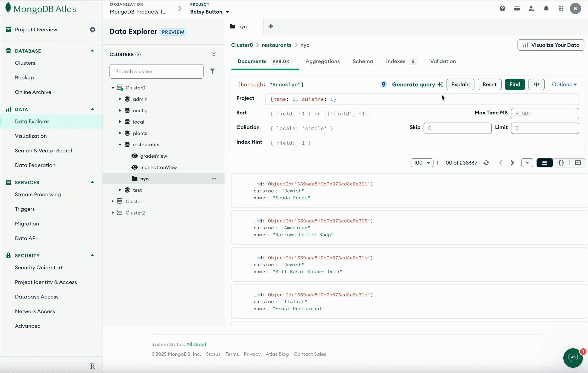Screen dimensions: 588x373
Task: Refresh the document results list
Action: pyautogui.click(x=486, y=163)
